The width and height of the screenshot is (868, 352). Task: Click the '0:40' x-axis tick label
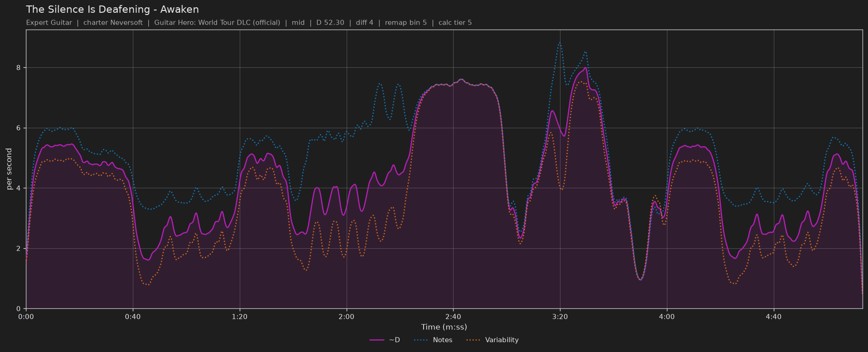133,317
